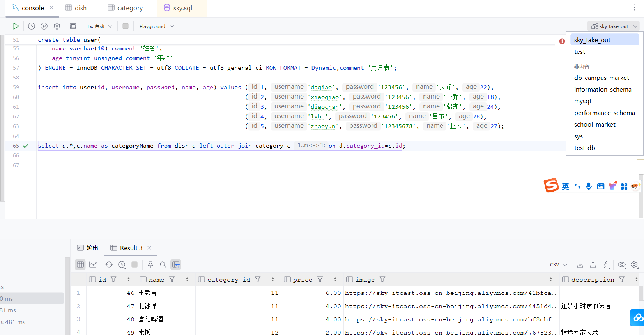Sort by category_id column arrows
644x335 pixels.
(273, 279)
